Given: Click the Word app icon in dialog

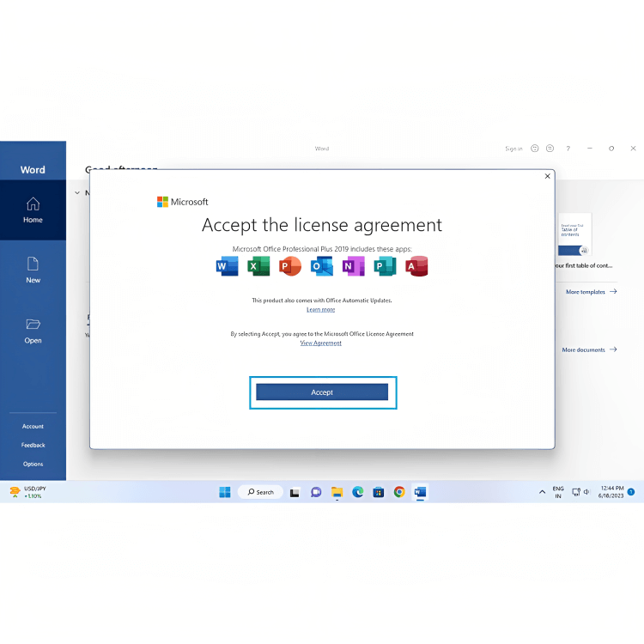Looking at the screenshot, I should [x=227, y=267].
